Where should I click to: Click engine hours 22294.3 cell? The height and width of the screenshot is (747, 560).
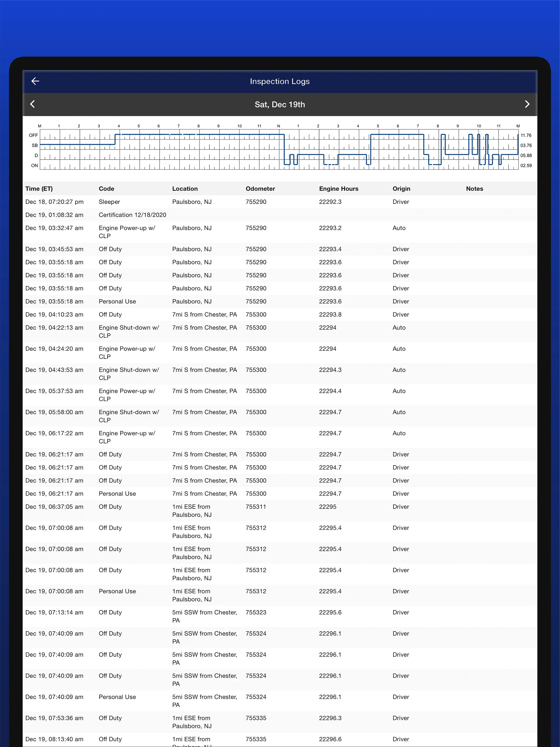pyautogui.click(x=330, y=370)
